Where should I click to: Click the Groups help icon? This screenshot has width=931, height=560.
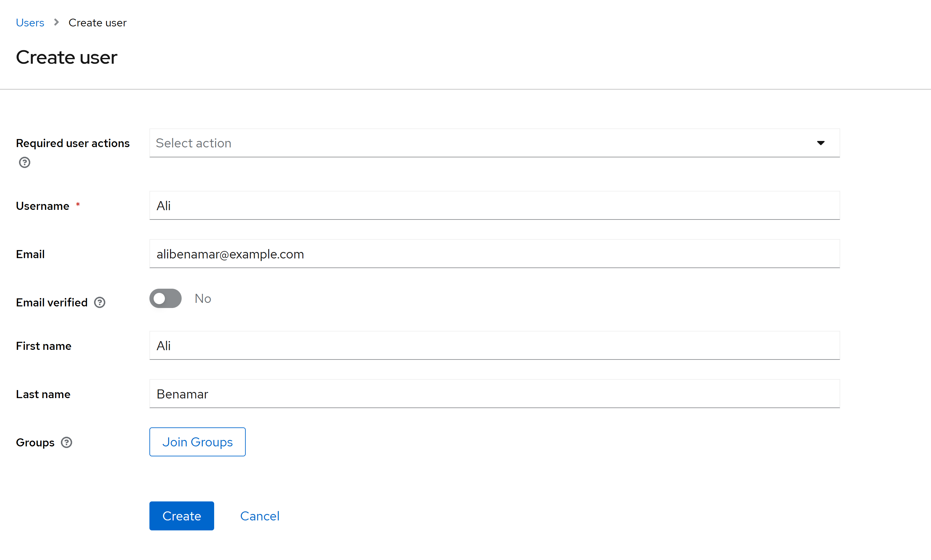pyautogui.click(x=66, y=442)
